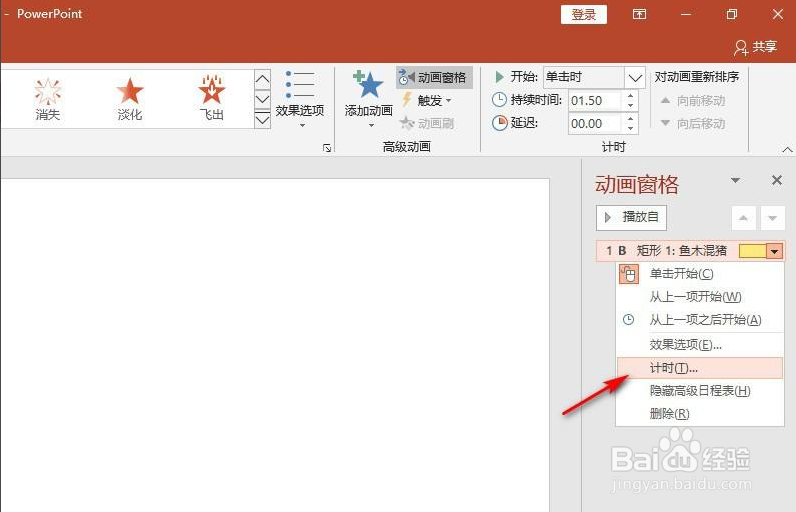Choose 删除(R) to remove the animation

coord(700,414)
